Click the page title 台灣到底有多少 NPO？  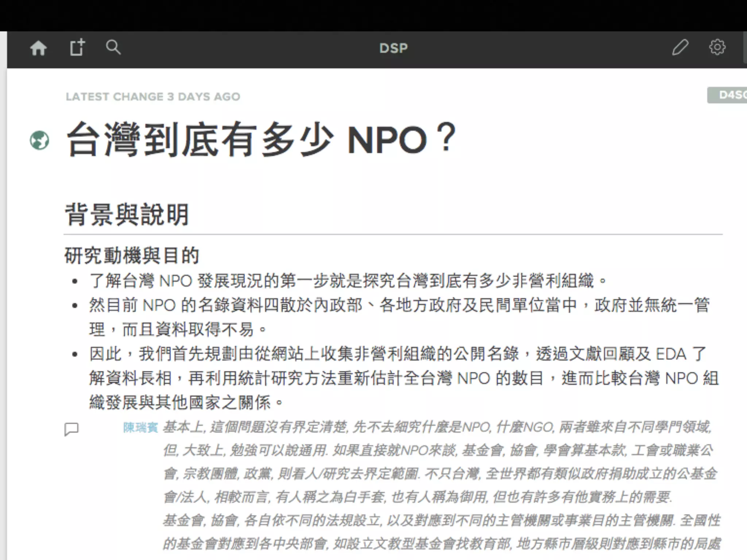point(261,140)
